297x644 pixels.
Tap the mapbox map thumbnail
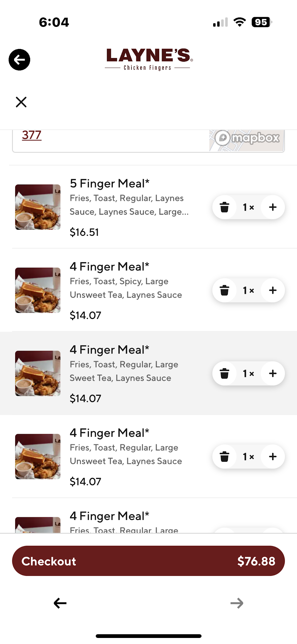247,140
